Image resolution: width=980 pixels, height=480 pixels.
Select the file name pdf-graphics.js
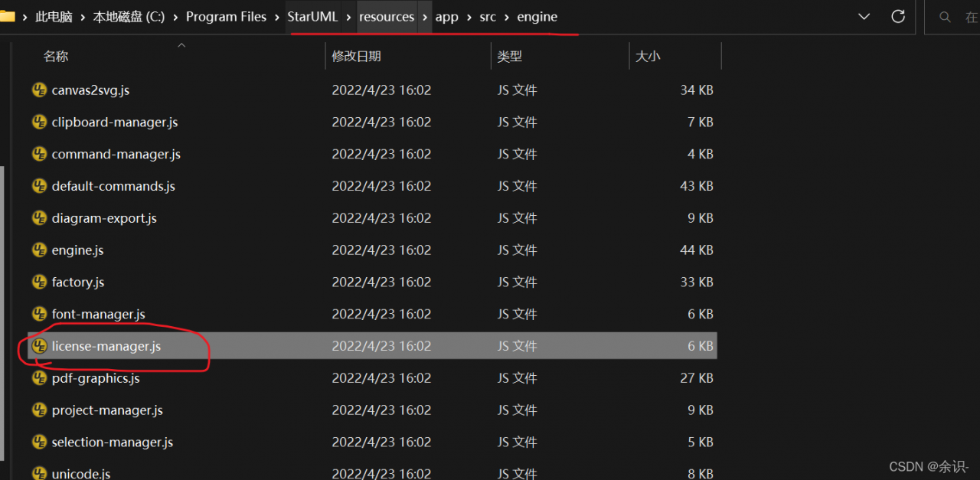[96, 378]
